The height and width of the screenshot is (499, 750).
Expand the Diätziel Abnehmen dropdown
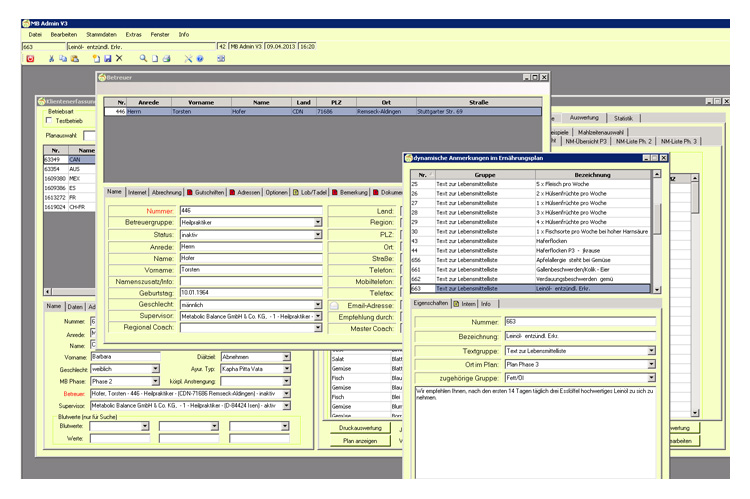click(286, 357)
